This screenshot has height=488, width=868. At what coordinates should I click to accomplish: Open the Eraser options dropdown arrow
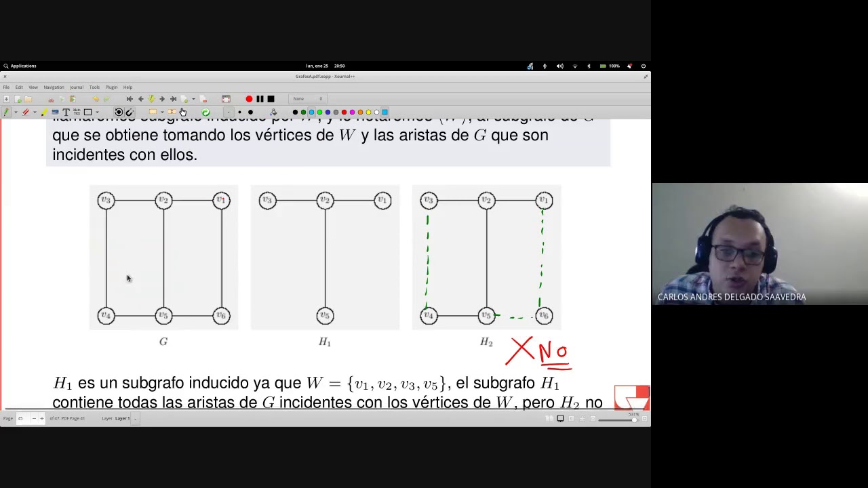coord(35,112)
